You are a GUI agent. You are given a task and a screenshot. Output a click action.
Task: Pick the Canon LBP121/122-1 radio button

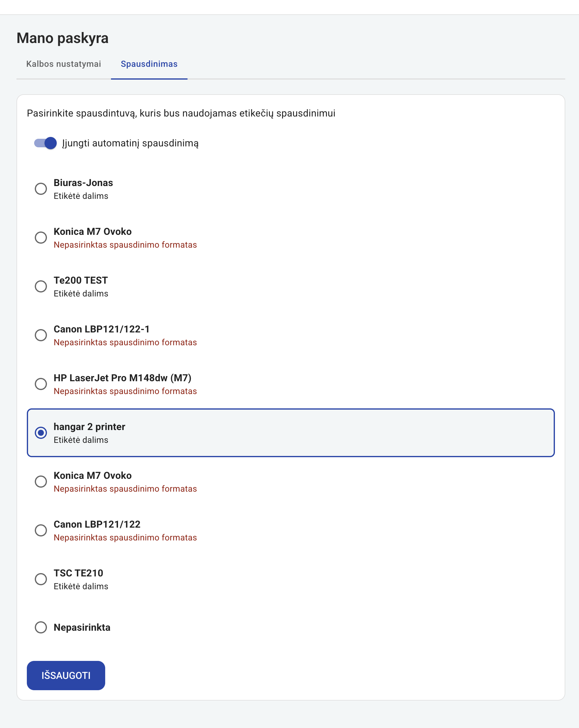click(41, 335)
